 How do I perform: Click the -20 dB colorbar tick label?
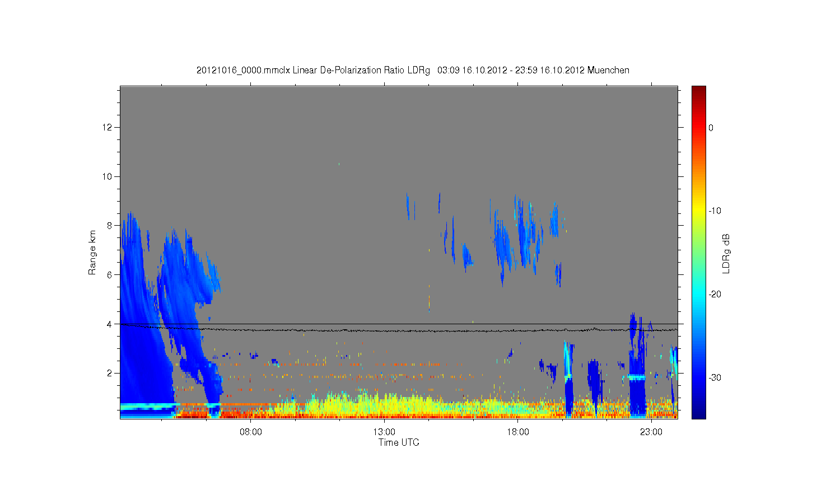pyautogui.click(x=715, y=294)
